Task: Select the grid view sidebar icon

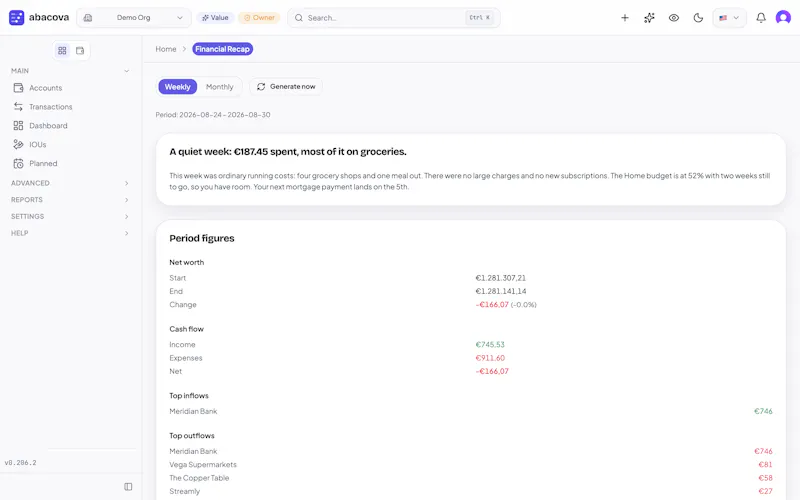Action: click(x=62, y=51)
